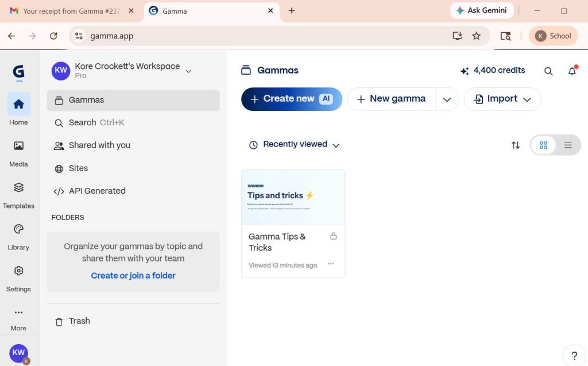Switch to grid view

(x=543, y=145)
